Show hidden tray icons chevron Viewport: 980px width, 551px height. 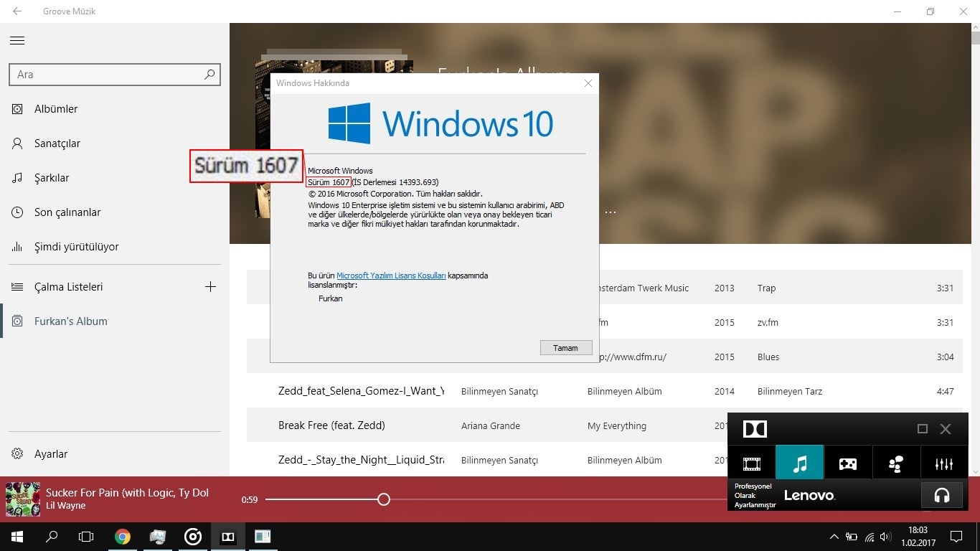pyautogui.click(x=834, y=537)
